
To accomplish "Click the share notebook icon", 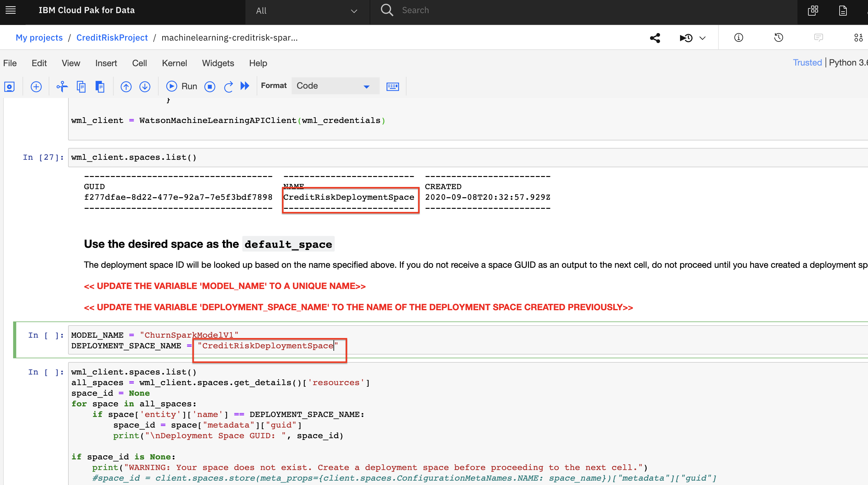I will 655,37.
